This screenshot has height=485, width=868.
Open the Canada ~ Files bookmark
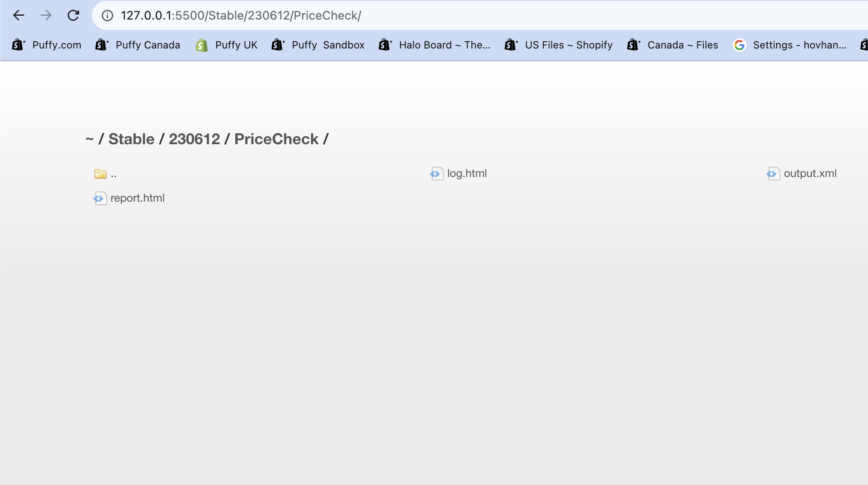(x=673, y=45)
